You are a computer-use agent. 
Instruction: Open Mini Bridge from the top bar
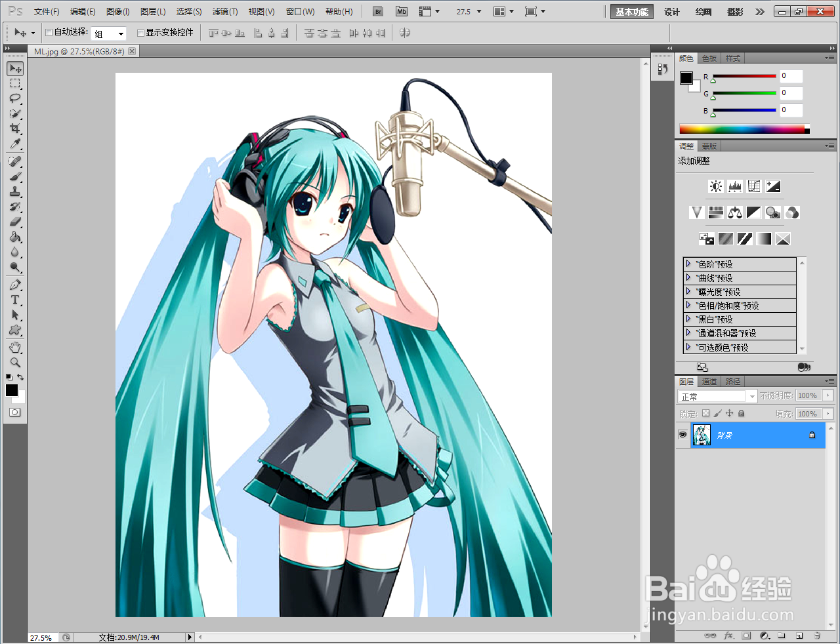(402, 12)
